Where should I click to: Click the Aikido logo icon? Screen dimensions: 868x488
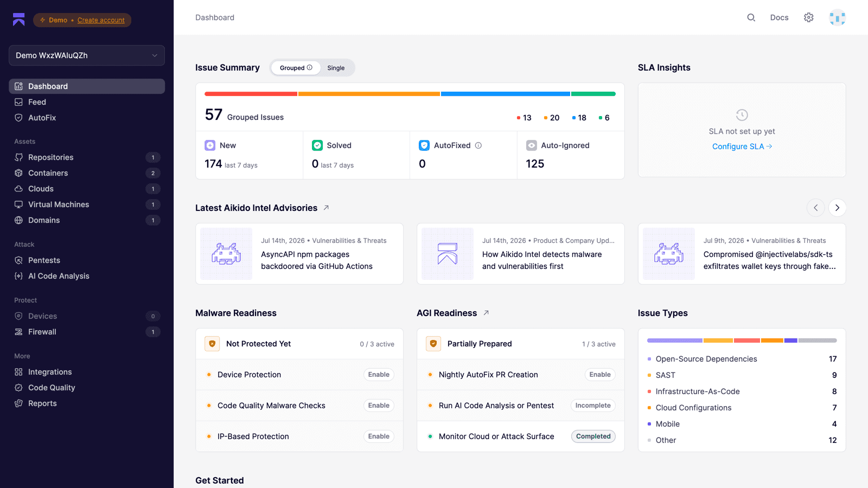(x=19, y=20)
